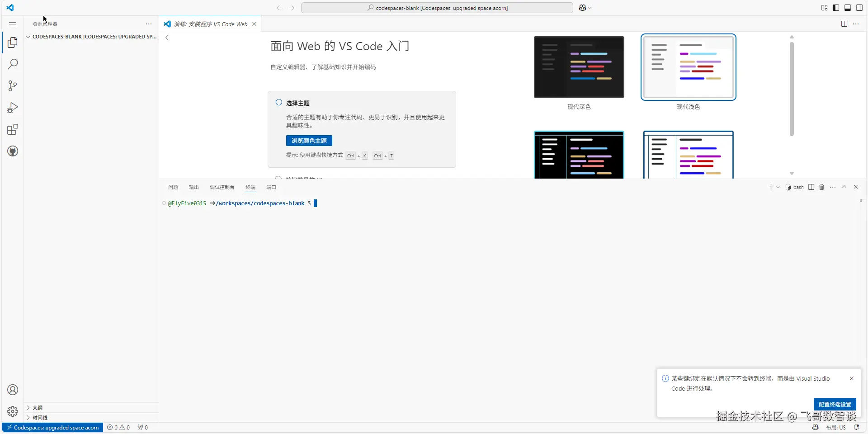
Task: Close the terminal panel
Action: pos(856,187)
